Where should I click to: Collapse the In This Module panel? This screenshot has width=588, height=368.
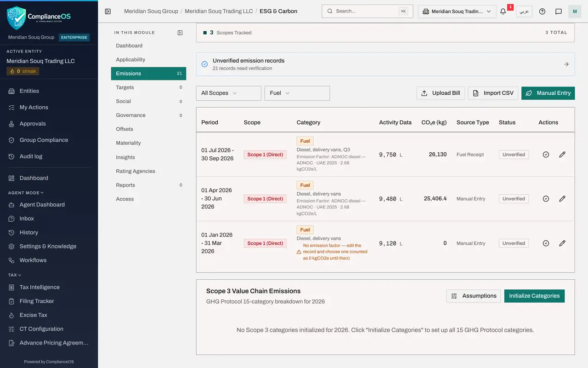tap(180, 33)
